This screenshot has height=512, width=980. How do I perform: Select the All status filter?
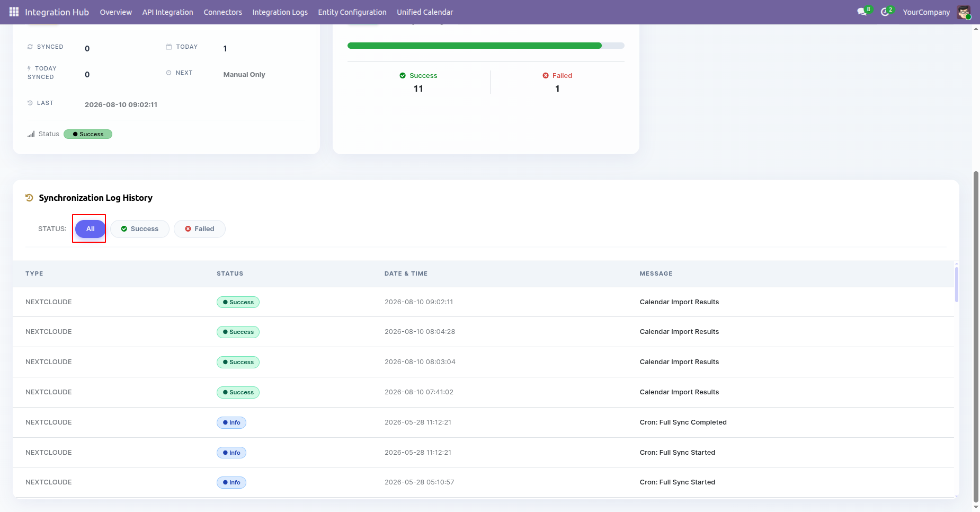90,229
